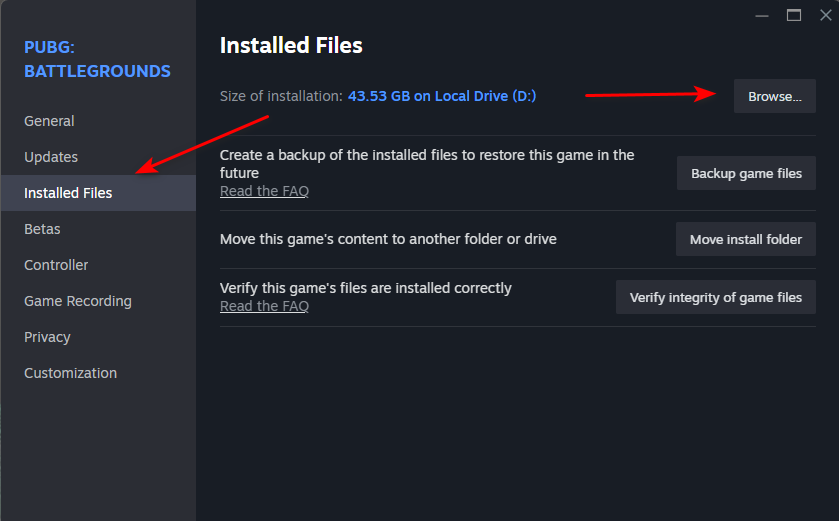Minimize the Steam properties window
The width and height of the screenshot is (839, 521).
(x=765, y=15)
